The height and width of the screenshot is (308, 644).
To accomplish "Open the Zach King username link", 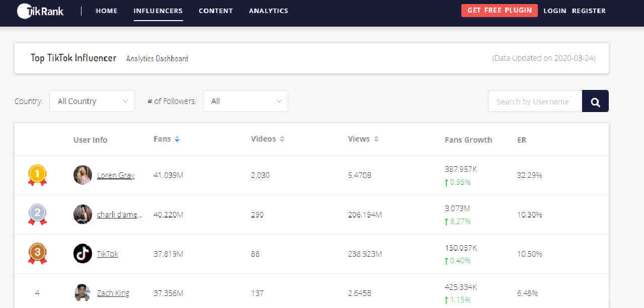I will click(x=113, y=293).
